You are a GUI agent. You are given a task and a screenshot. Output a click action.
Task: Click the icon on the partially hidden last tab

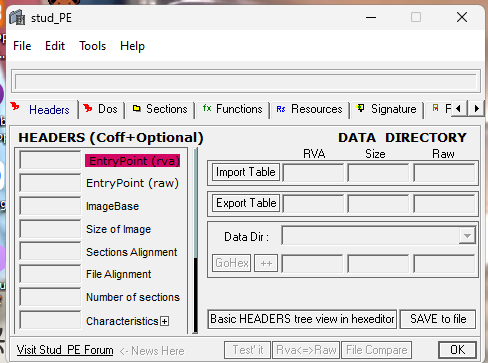tap(435, 108)
